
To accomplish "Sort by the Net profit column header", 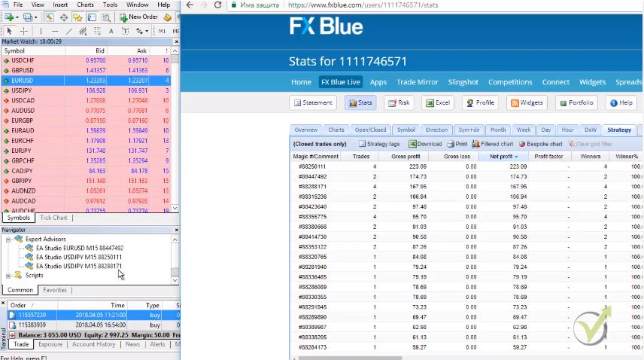I will click(503, 157).
